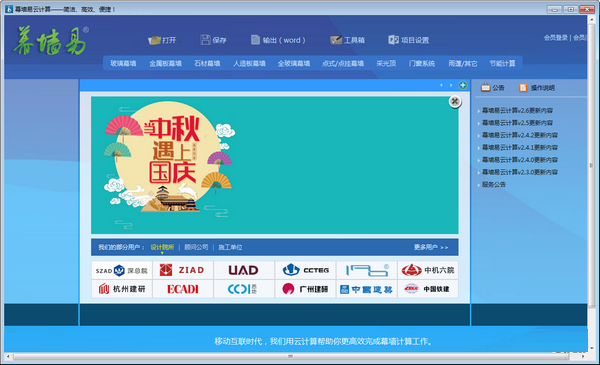
Task: Open the 金属板幕墙 menu
Action: point(165,64)
